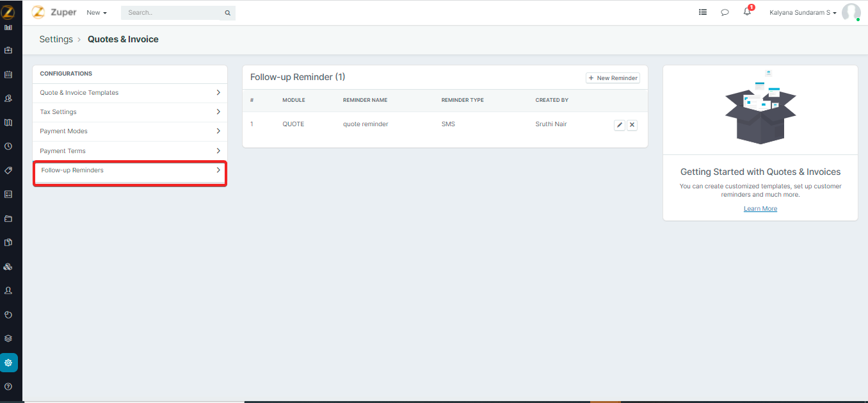This screenshot has width=868, height=403.
Task: Open the New dropdown in header
Action: 97,13
